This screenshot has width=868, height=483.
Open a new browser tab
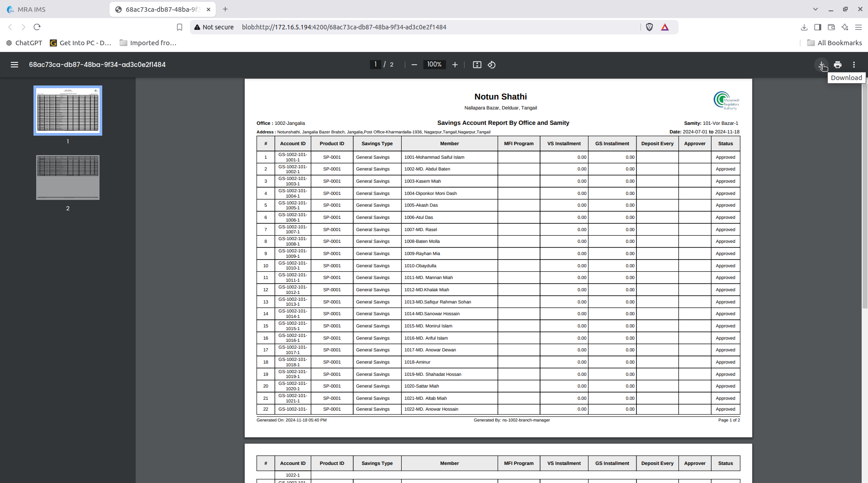click(x=225, y=9)
